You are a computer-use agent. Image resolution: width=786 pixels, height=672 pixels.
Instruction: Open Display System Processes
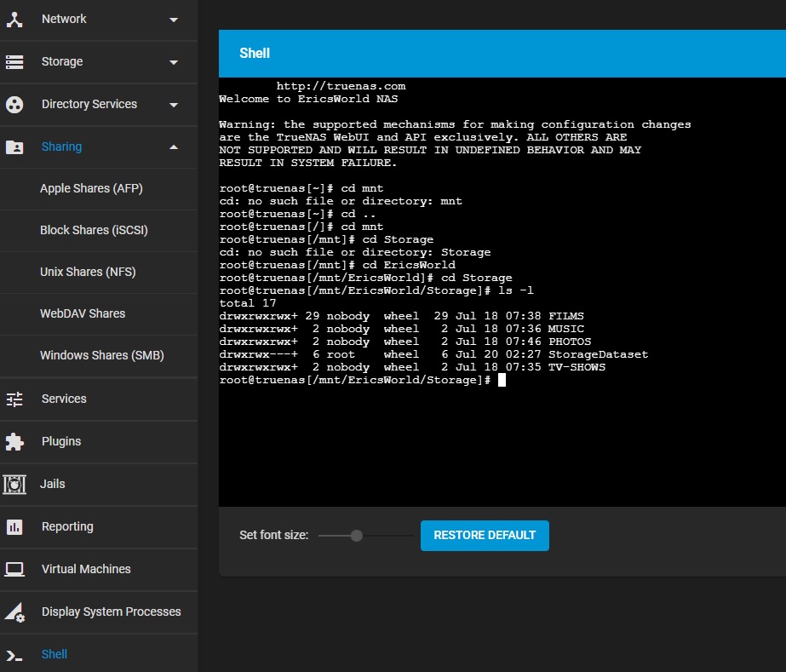click(111, 612)
